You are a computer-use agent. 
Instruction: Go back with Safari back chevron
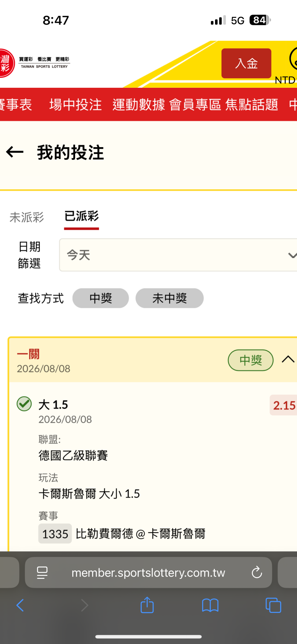[x=20, y=605]
